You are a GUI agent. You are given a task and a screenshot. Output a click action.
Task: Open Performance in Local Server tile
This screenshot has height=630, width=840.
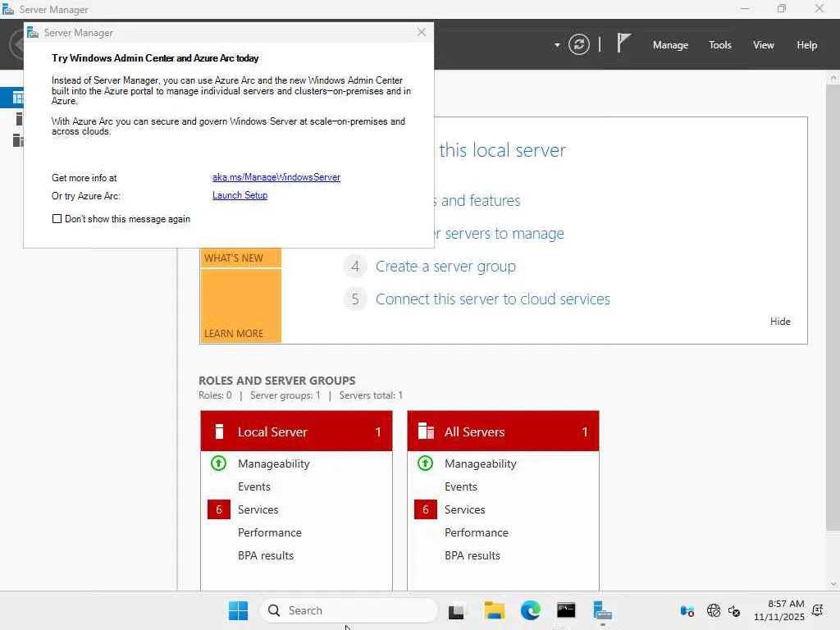(x=269, y=532)
